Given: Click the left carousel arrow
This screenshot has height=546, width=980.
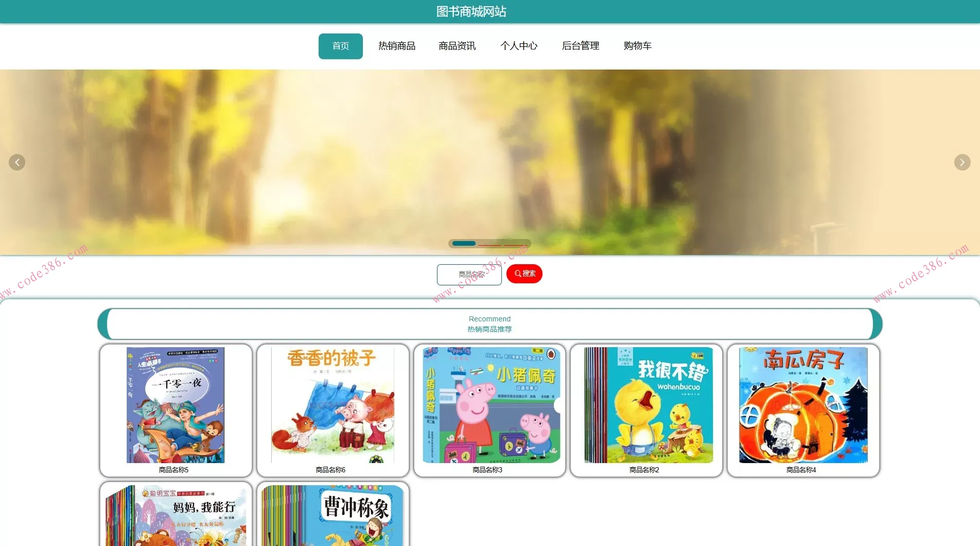Looking at the screenshot, I should [x=17, y=162].
